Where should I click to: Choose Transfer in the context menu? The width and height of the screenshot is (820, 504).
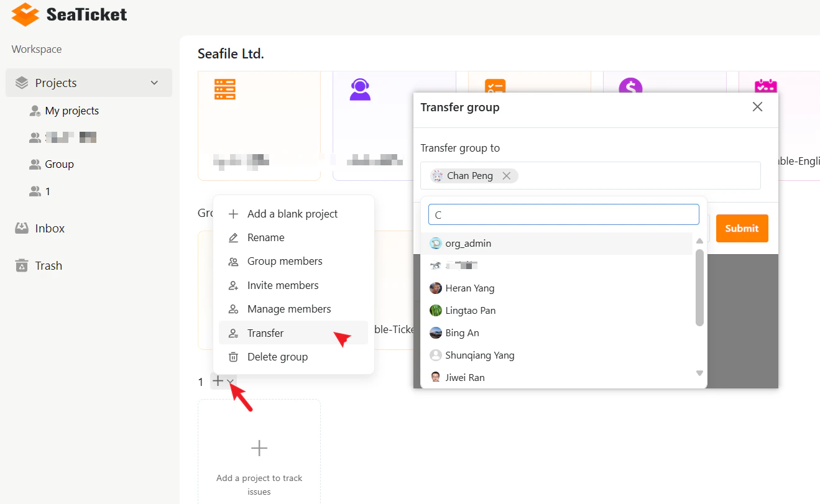click(x=293, y=333)
